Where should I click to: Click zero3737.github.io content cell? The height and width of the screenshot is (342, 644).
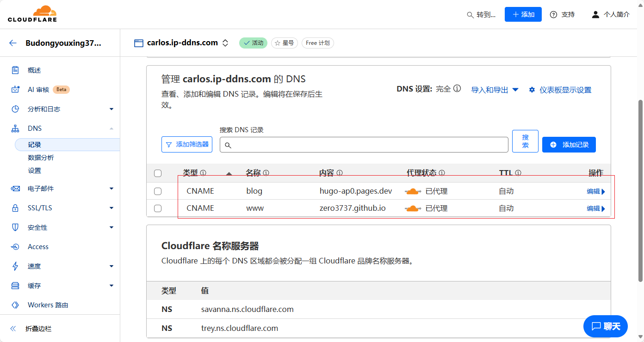tap(353, 208)
